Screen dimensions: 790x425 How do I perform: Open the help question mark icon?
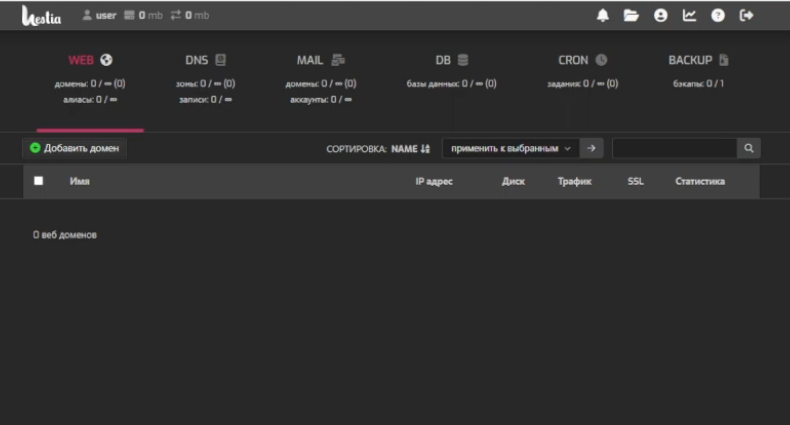717,15
